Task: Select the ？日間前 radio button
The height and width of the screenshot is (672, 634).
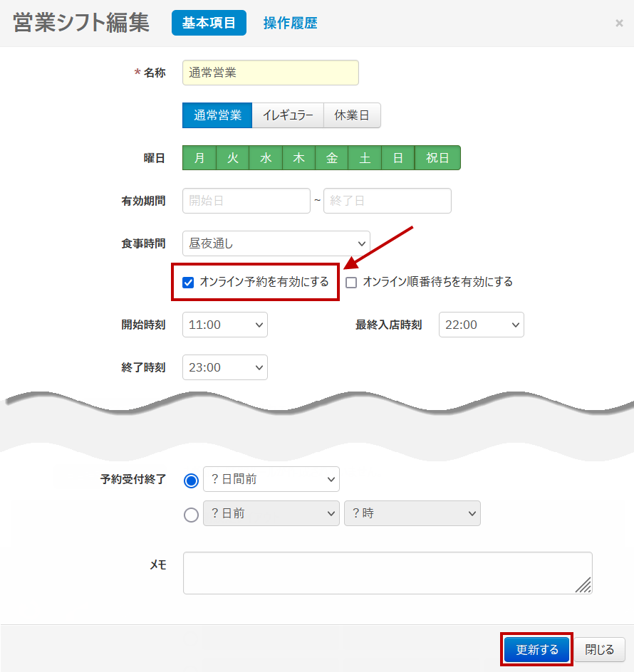Action: (x=192, y=481)
